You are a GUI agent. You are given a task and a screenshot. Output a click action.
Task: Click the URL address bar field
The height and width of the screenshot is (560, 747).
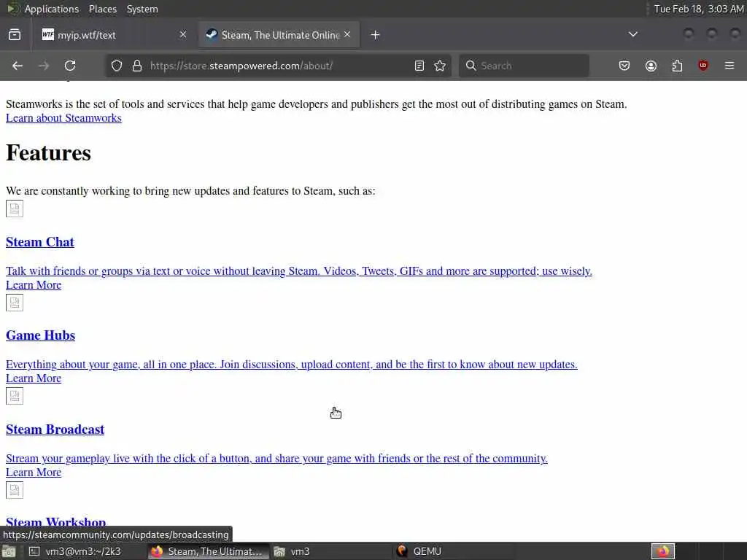[x=278, y=66]
